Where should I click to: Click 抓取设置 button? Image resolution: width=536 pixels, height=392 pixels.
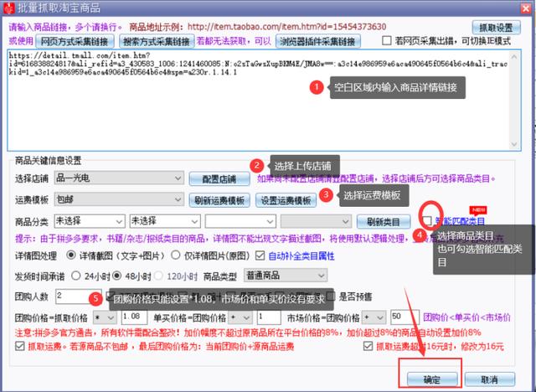[497, 28]
